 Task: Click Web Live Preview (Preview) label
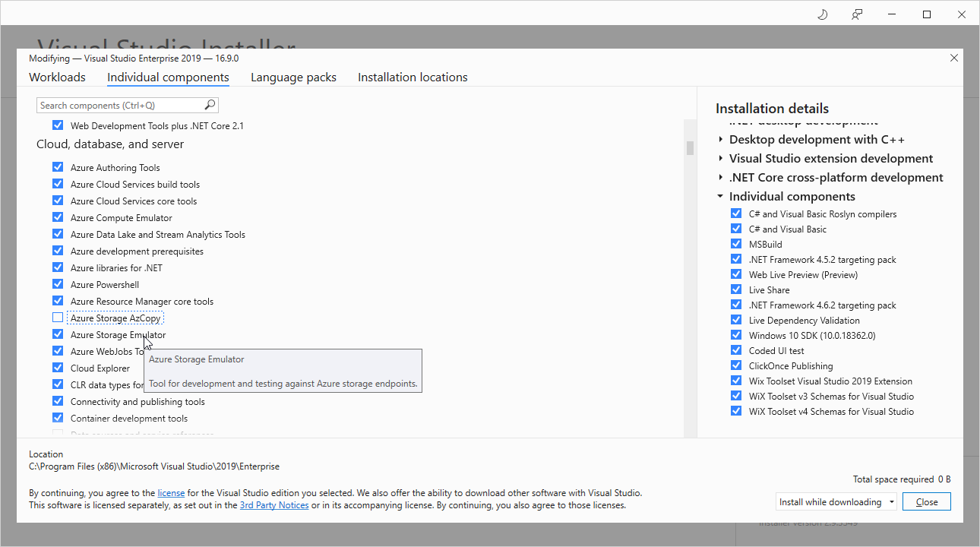pos(803,274)
